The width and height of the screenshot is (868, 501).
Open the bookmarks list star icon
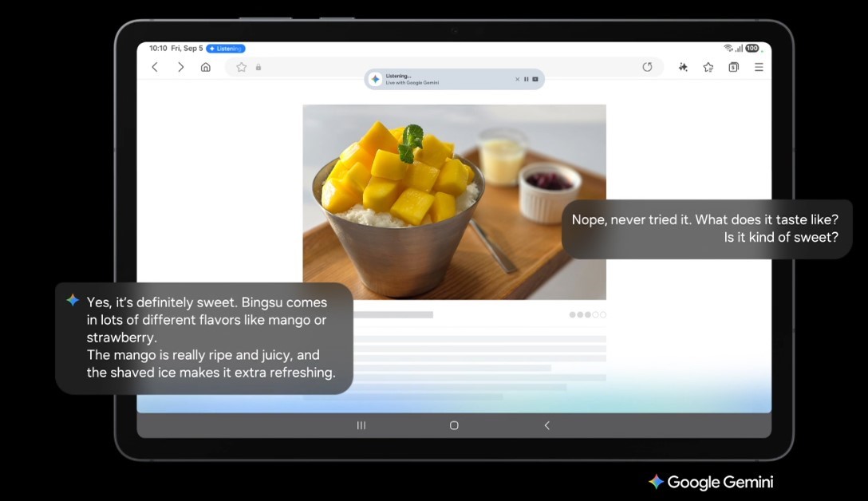coord(708,67)
